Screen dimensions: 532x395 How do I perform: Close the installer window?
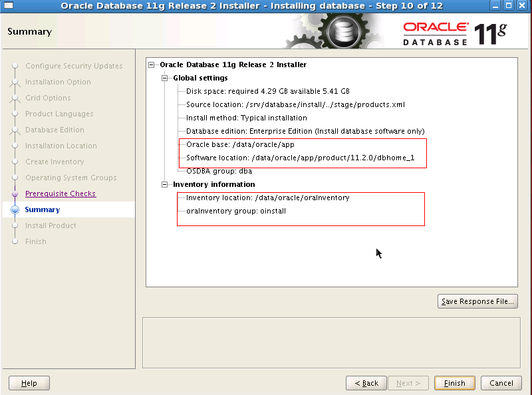click(x=522, y=6)
